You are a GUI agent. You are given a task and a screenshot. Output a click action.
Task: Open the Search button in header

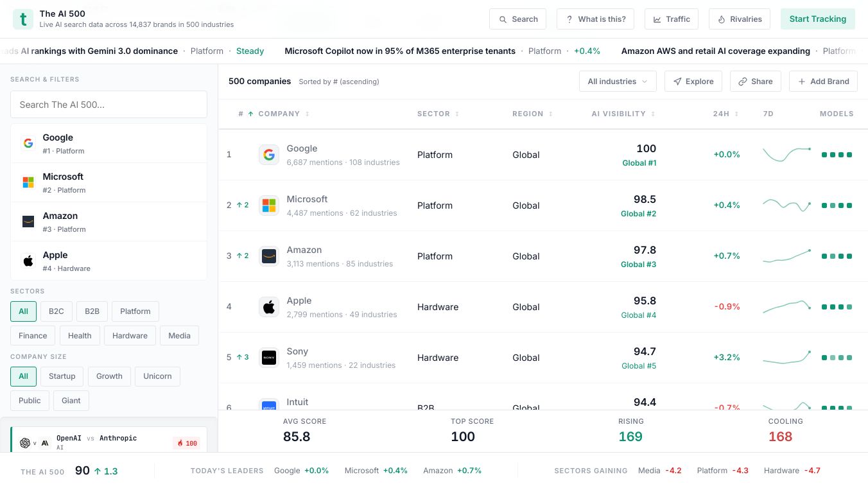pyautogui.click(x=517, y=19)
